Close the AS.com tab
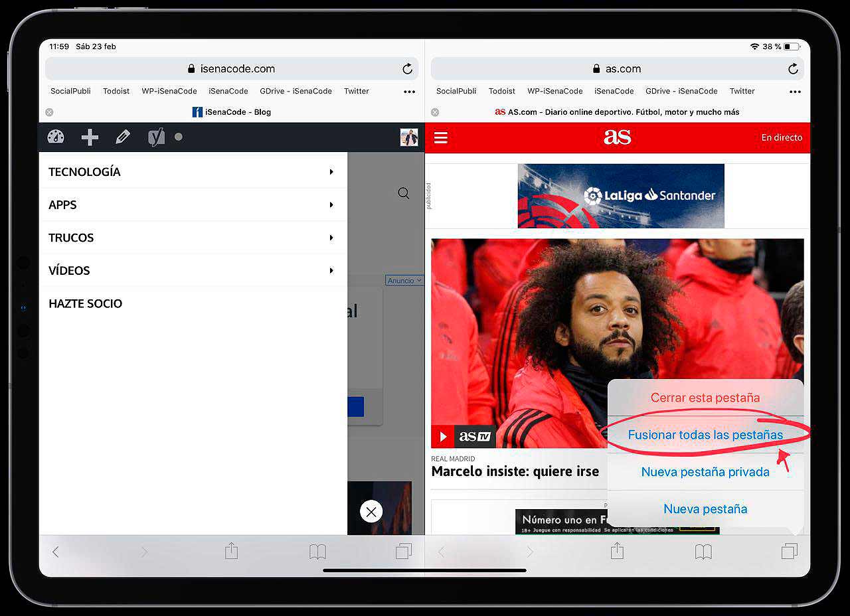Screen dimensions: 850x616 (x=435, y=112)
